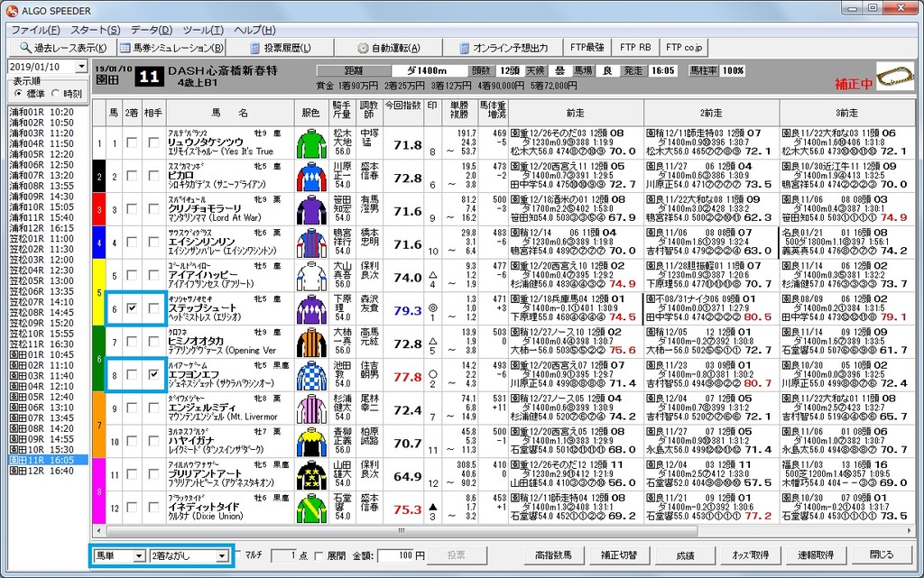
Task: Open past race display 過去レース表示
Action: tap(63, 48)
